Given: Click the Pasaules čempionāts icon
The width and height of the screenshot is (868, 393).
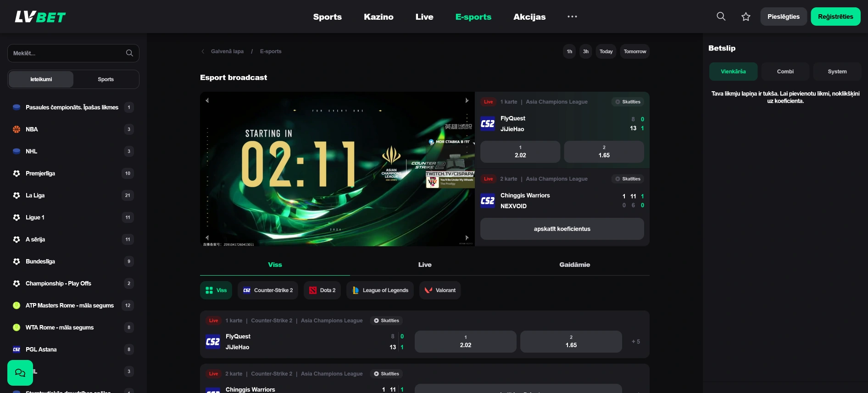Looking at the screenshot, I should (x=17, y=107).
